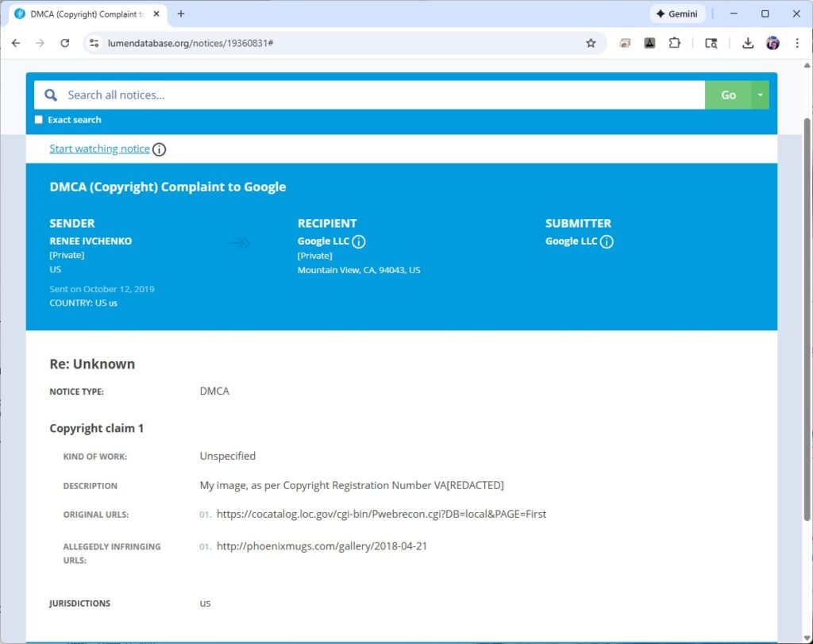This screenshot has height=644, width=813.
Task: Click the Start watching notice link
Action: coord(99,148)
